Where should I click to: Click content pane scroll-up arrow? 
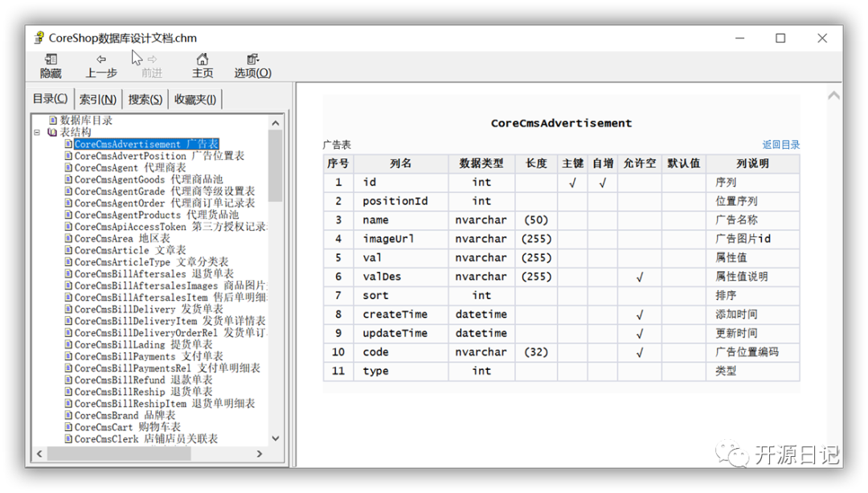tap(833, 95)
